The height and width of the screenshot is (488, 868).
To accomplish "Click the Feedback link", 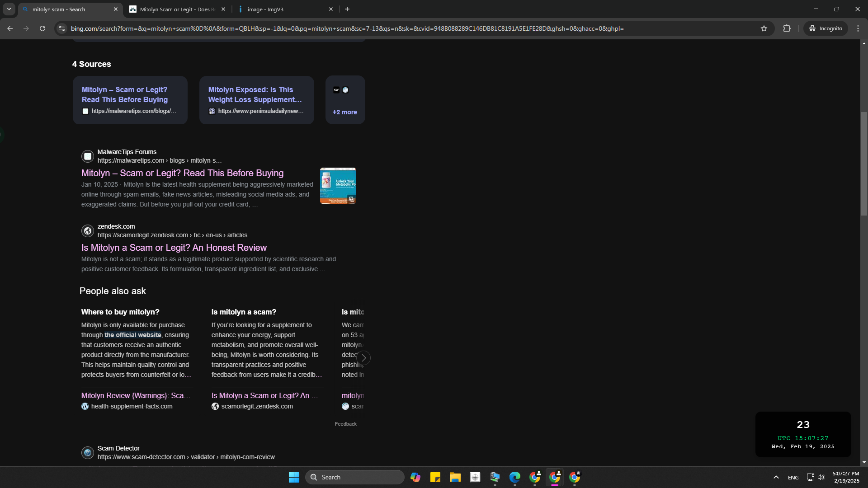I will 345,424.
